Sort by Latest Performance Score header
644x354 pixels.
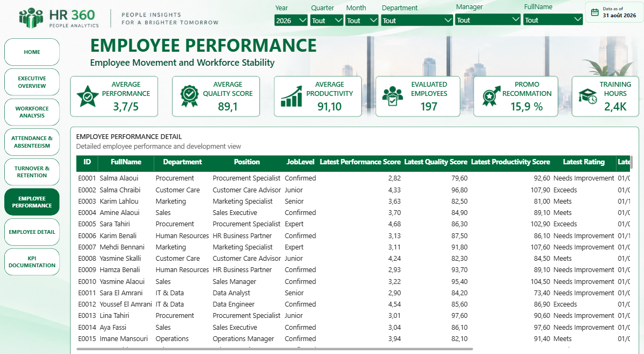pyautogui.click(x=360, y=162)
